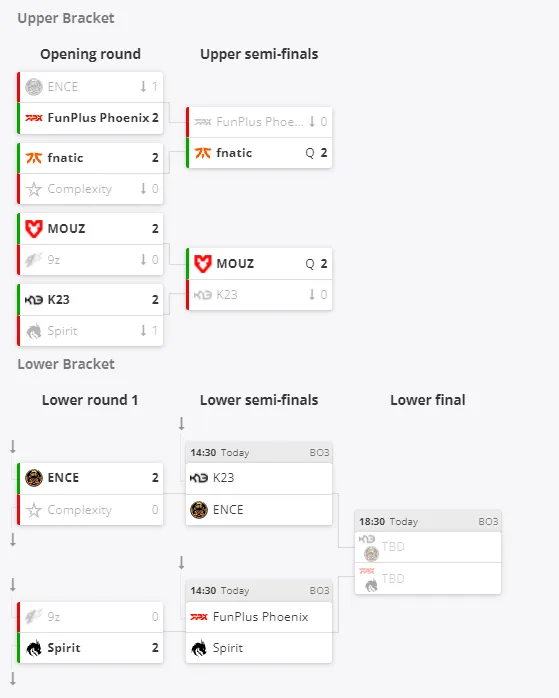Click the fnatic logo in Upper semi-finals
This screenshot has height=698, width=559.
tap(203, 153)
